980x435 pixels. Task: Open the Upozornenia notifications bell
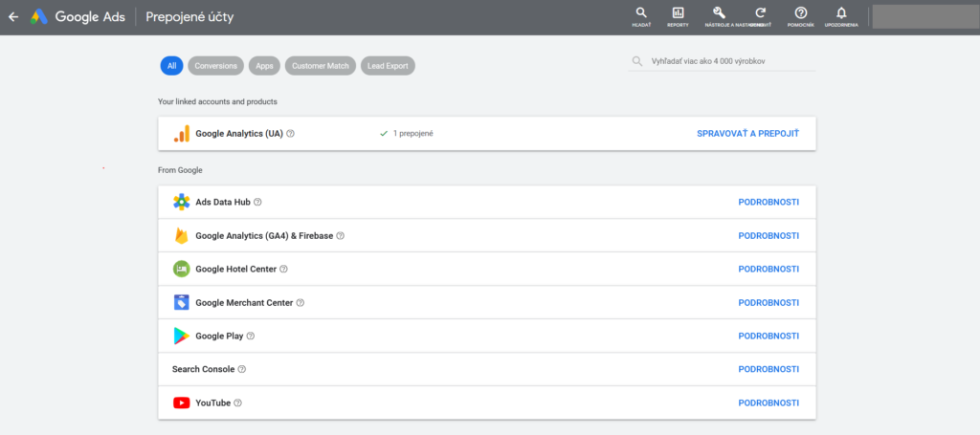pyautogui.click(x=841, y=12)
